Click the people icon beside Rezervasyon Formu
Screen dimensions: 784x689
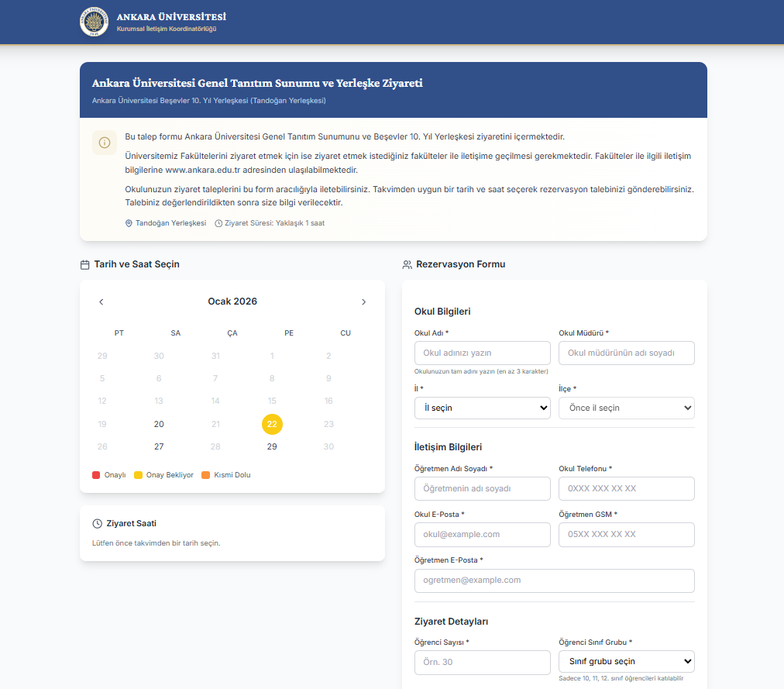point(407,265)
